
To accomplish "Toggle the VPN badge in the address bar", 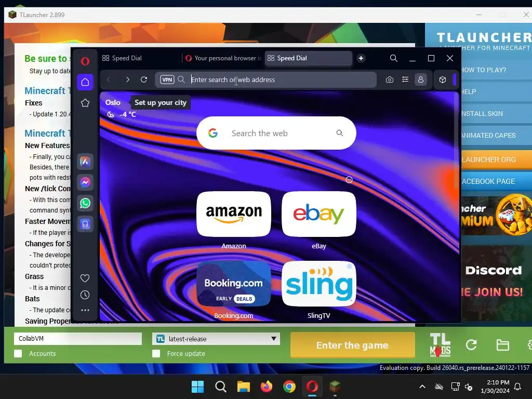I will tap(167, 79).
